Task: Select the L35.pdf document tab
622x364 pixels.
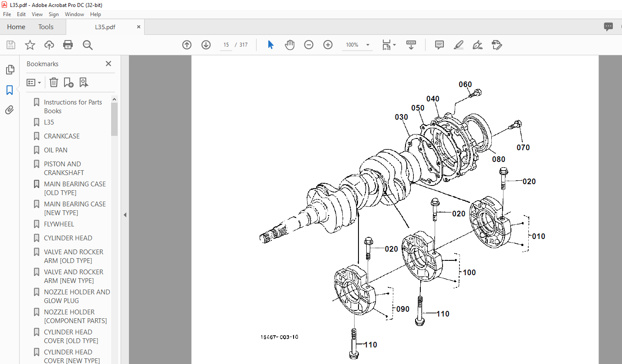Action: tap(105, 27)
